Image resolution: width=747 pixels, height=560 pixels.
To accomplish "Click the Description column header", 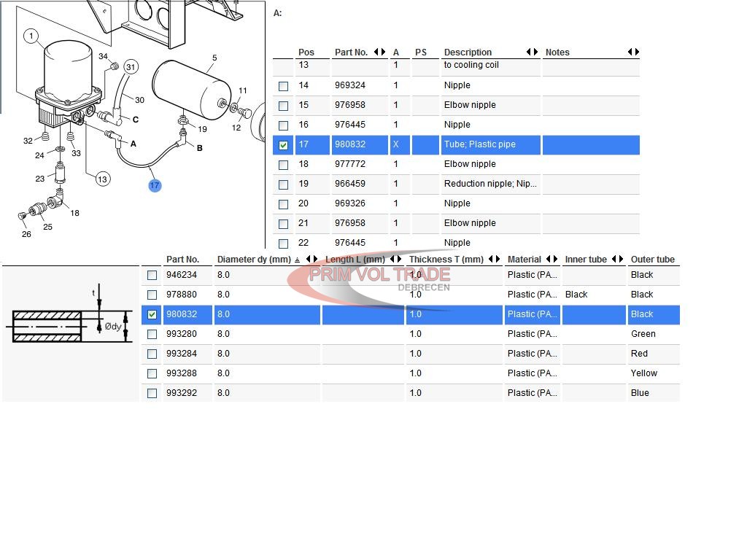I will (x=468, y=52).
